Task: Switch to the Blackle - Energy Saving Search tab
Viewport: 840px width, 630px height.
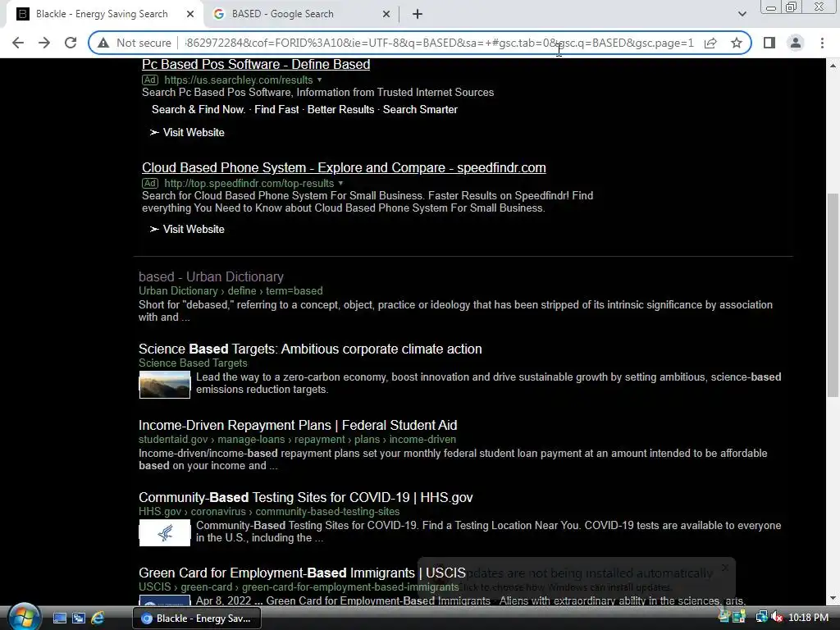Action: 102,15
